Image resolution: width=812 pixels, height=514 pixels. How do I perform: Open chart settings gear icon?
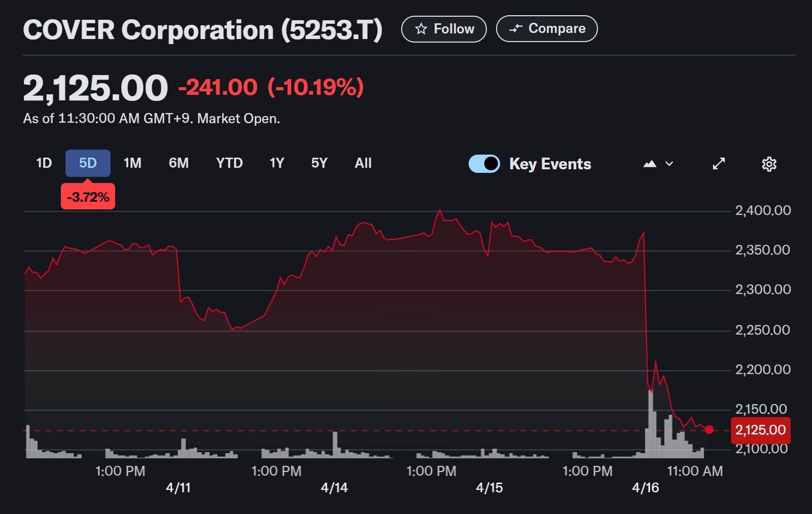coord(769,164)
